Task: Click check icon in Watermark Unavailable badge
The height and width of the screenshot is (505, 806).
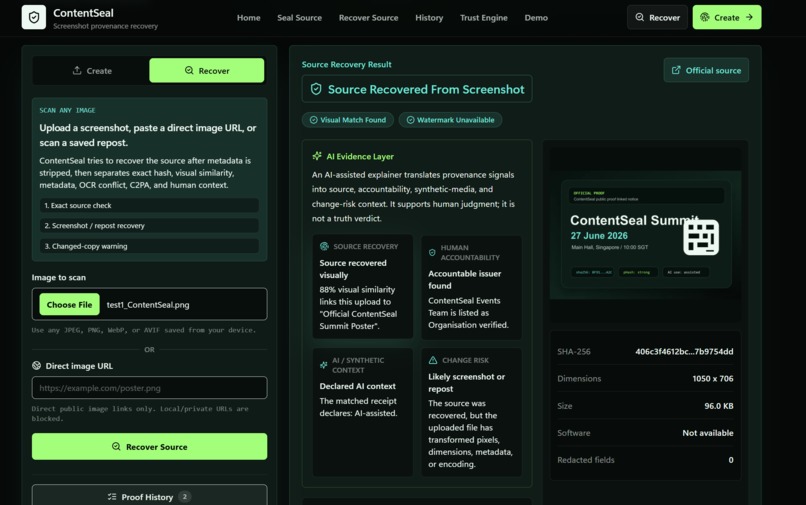Action: [x=410, y=120]
